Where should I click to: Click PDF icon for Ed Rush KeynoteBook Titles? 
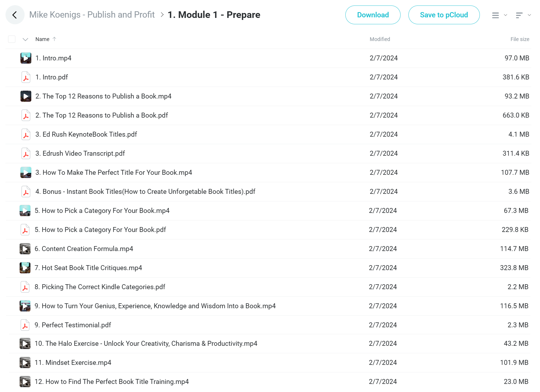coord(26,134)
